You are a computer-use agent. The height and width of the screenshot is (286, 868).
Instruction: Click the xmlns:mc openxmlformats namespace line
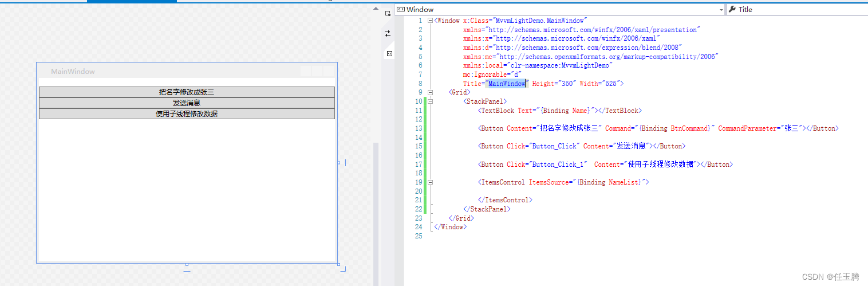click(x=590, y=57)
